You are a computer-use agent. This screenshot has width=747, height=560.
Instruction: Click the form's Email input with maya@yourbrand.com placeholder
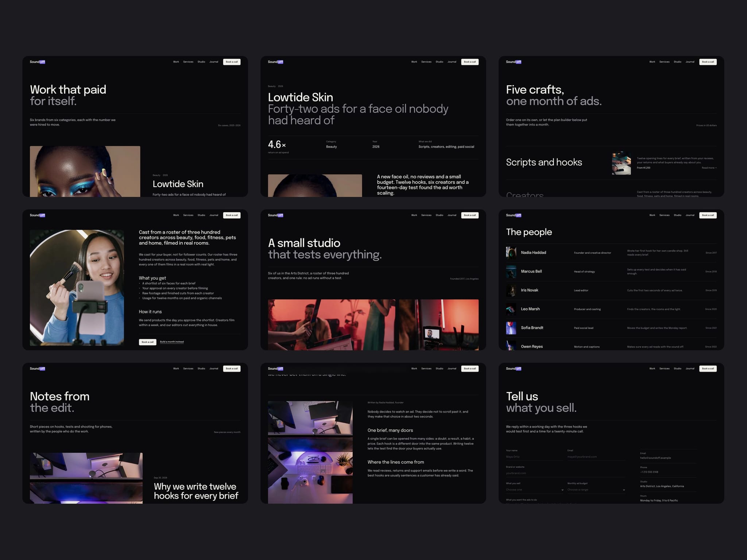596,457
